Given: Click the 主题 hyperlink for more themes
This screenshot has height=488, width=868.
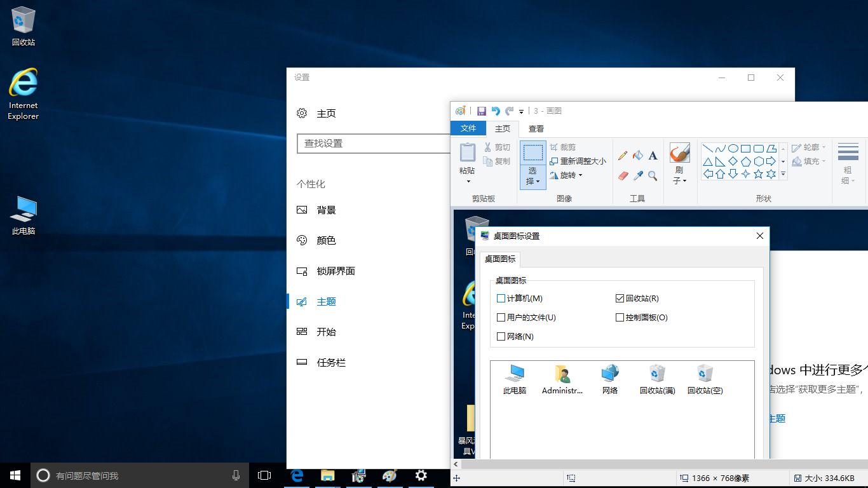Looking at the screenshot, I should coord(776,418).
